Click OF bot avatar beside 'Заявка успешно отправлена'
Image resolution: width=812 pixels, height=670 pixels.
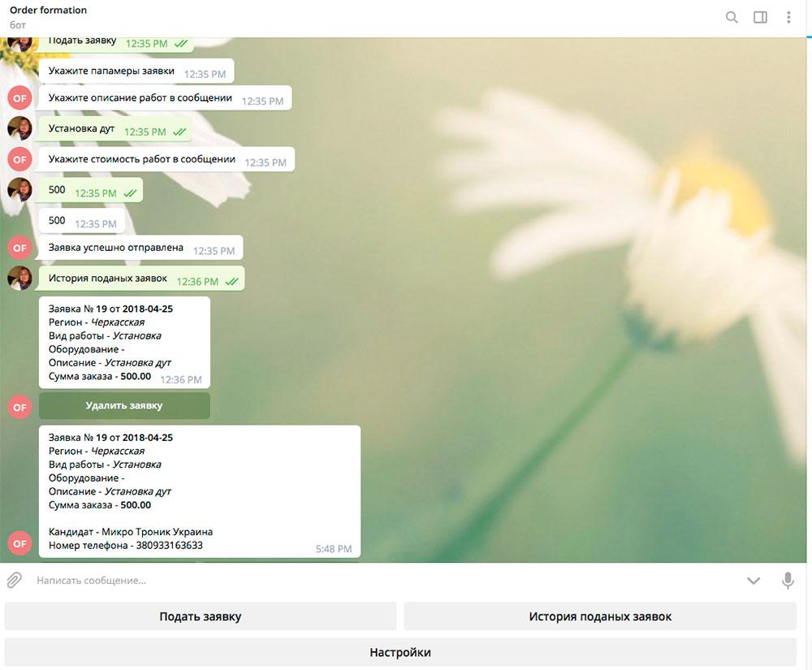click(x=19, y=248)
